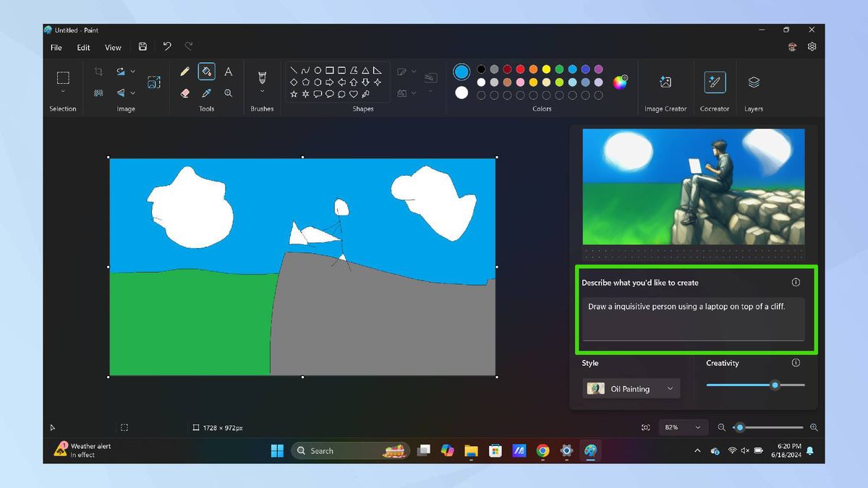Select the Pencil tool
This screenshot has width=868, height=488.
click(185, 71)
